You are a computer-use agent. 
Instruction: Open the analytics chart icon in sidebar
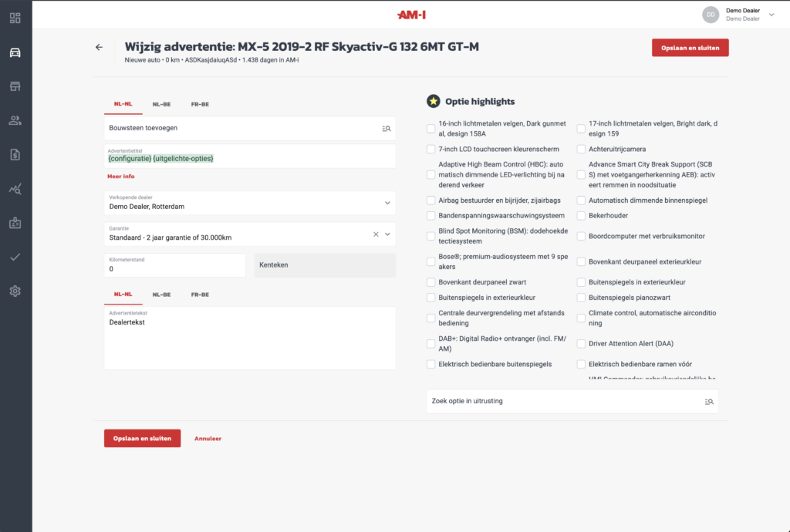tap(15, 188)
